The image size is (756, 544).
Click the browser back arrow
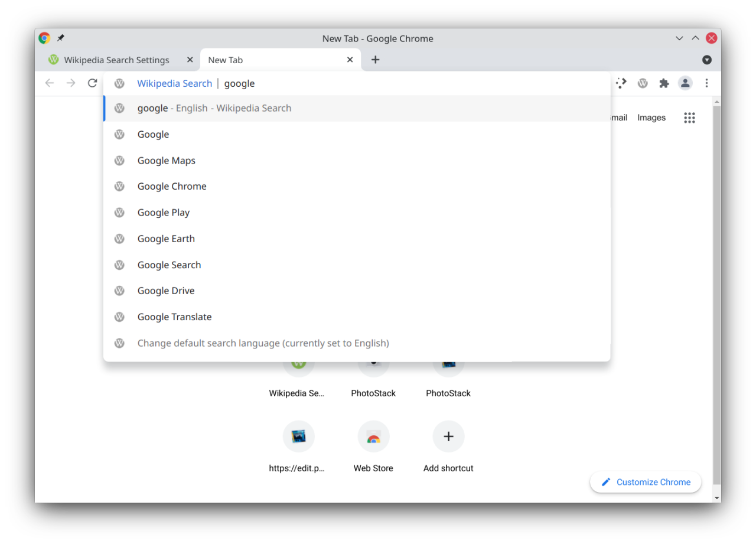50,83
